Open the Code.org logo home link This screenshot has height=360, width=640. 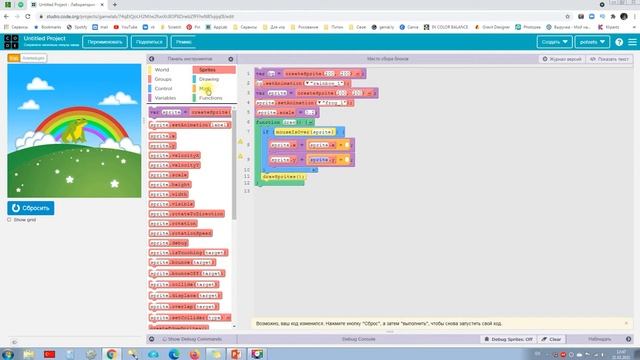click(x=11, y=42)
